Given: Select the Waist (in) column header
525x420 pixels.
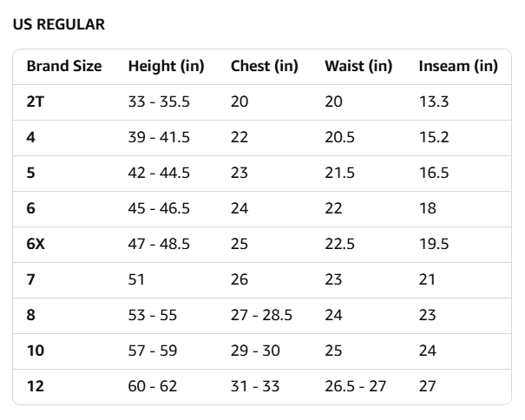Looking at the screenshot, I should pos(358,66).
